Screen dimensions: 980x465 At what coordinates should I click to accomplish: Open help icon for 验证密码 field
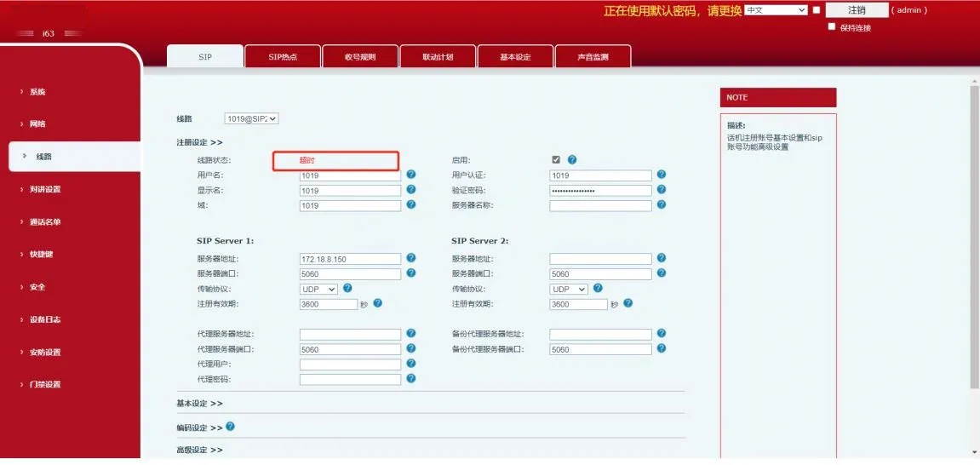tap(662, 190)
